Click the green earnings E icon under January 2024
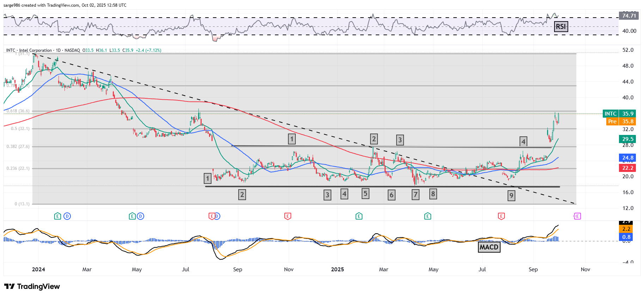This screenshot has width=644, height=297. point(57,216)
